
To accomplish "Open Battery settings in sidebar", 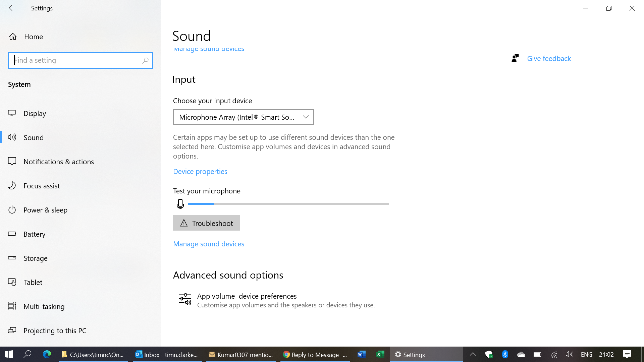I will point(34,234).
